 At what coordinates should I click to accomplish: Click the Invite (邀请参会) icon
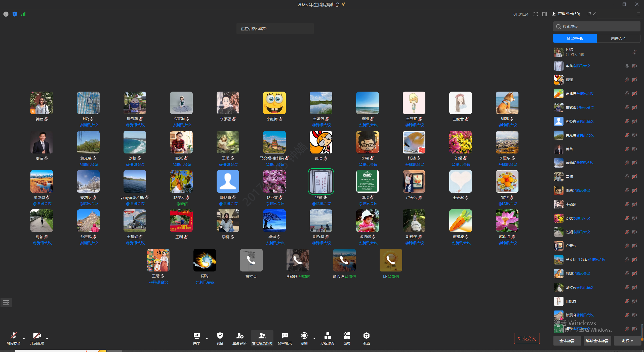239,336
